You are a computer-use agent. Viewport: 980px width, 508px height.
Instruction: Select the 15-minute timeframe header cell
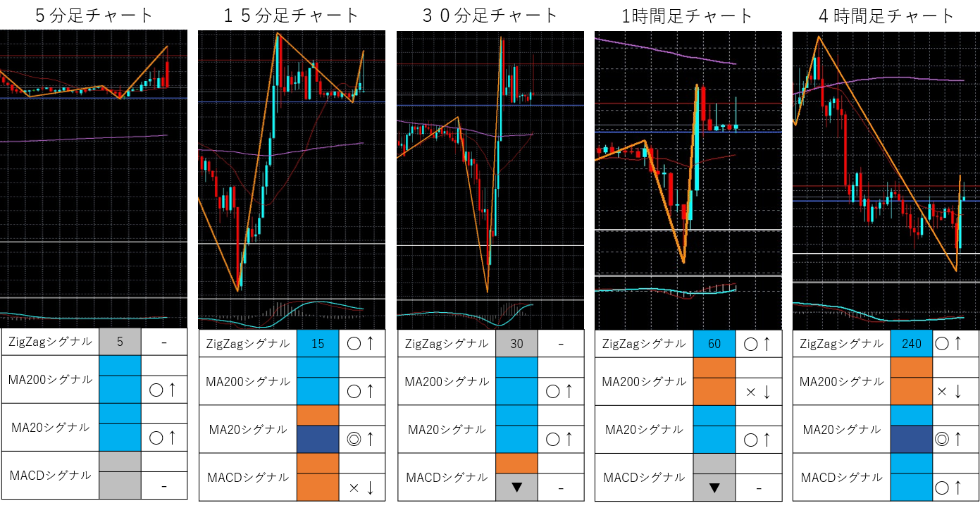[318, 343]
